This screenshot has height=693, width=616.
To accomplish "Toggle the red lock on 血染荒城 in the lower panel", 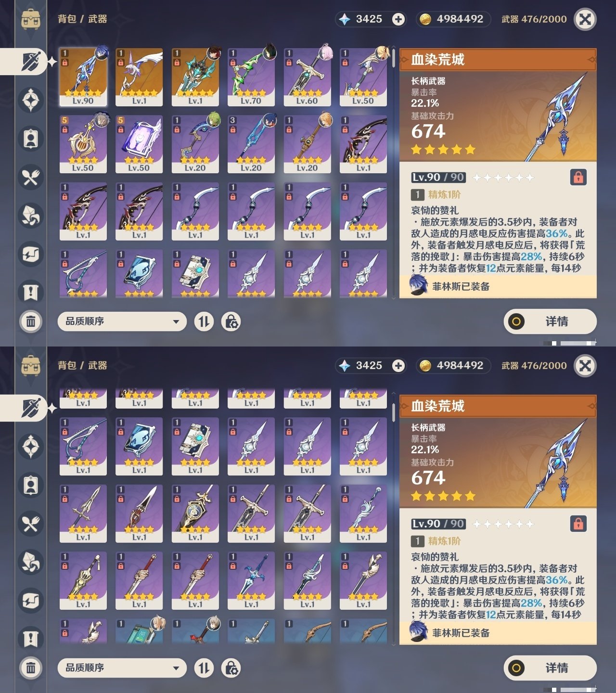I will (x=578, y=524).
